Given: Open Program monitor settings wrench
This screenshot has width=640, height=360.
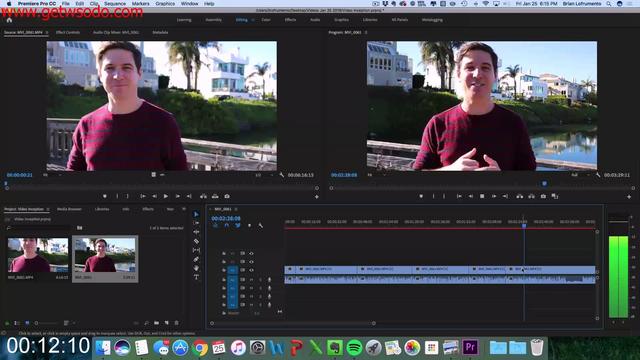Looking at the screenshot, I should click(x=598, y=175).
